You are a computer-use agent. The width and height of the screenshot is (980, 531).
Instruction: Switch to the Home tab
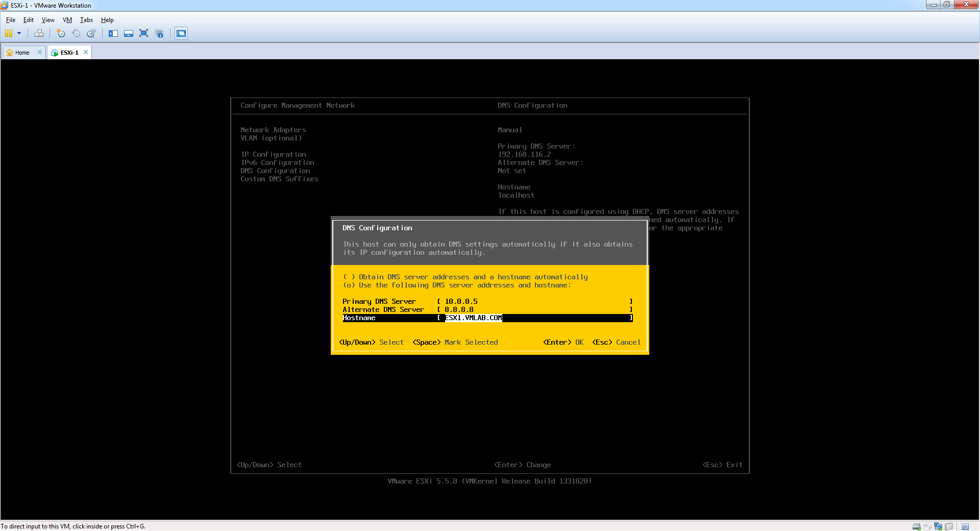click(x=22, y=53)
